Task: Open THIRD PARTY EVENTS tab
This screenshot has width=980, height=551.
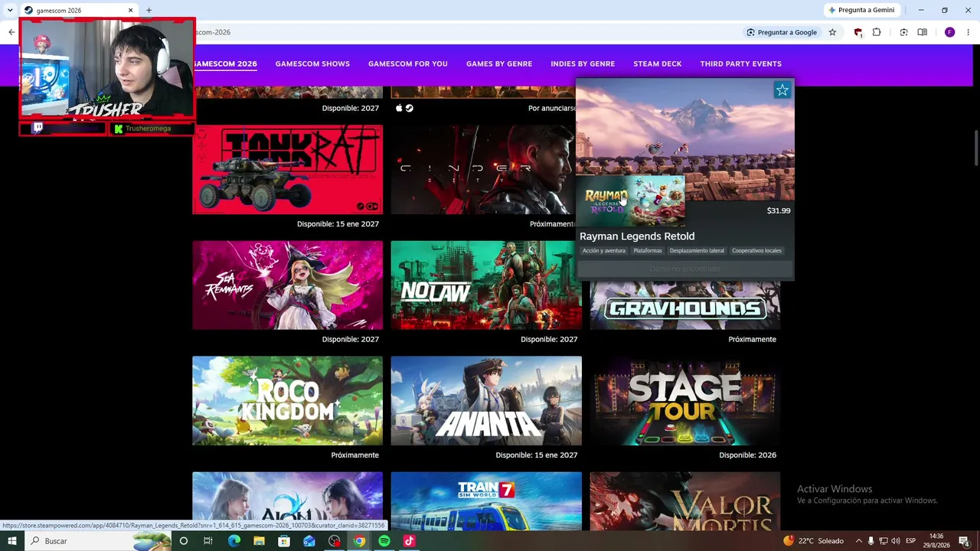Action: pyautogui.click(x=741, y=64)
